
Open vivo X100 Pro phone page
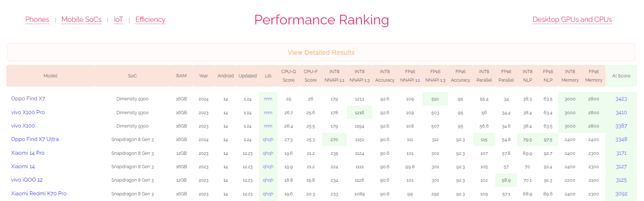pyautogui.click(x=28, y=112)
